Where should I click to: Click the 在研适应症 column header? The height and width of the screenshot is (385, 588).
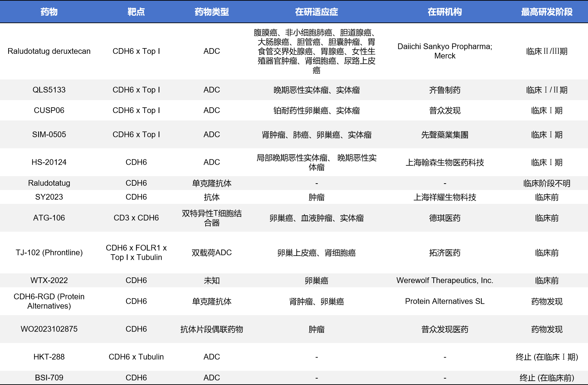(316, 12)
